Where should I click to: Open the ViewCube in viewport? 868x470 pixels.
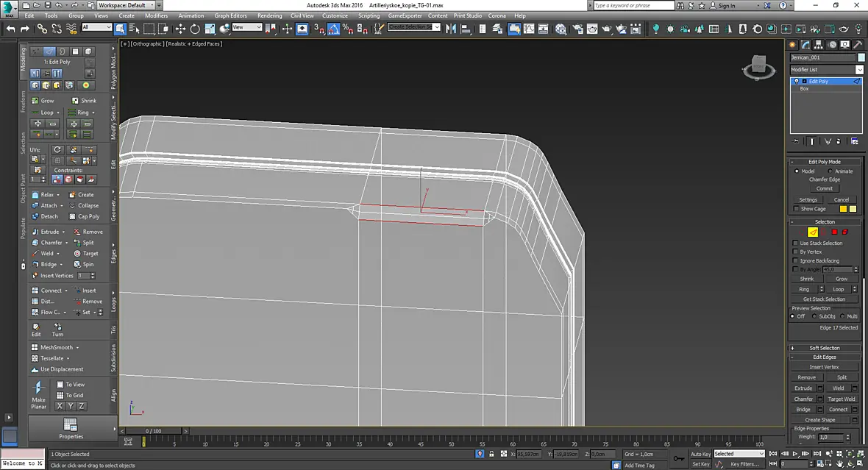(758, 68)
